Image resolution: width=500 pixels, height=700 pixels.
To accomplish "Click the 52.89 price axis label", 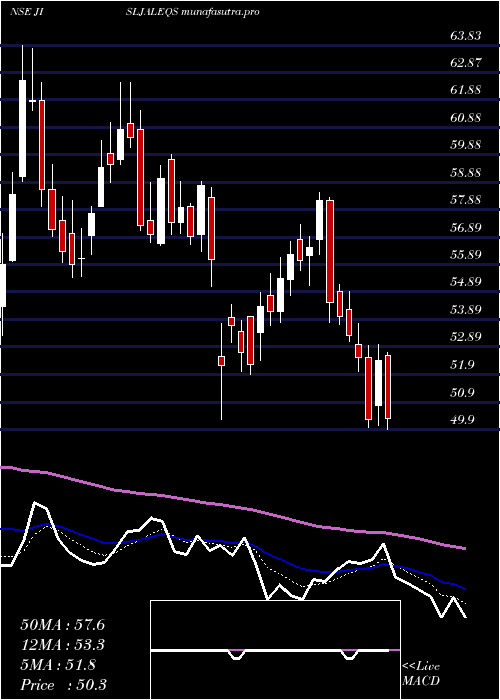I will pos(466,337).
